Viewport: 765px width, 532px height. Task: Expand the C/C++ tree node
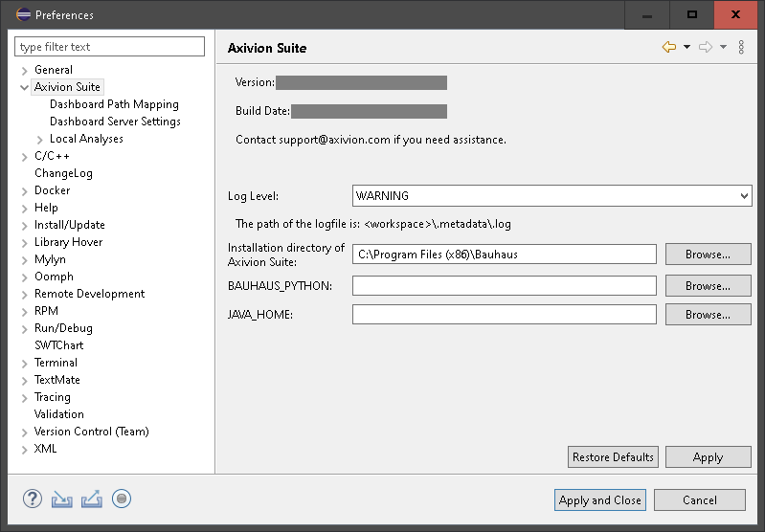click(x=24, y=157)
